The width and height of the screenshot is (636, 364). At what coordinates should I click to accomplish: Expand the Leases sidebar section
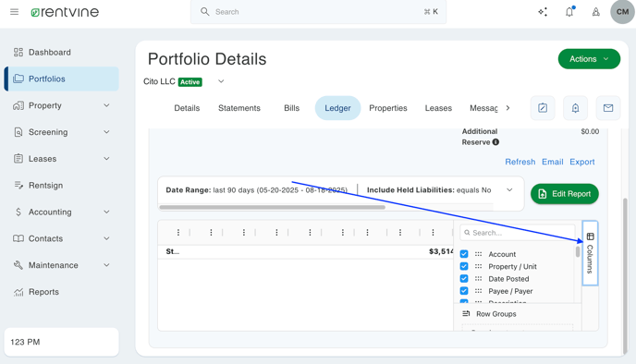[x=106, y=159]
